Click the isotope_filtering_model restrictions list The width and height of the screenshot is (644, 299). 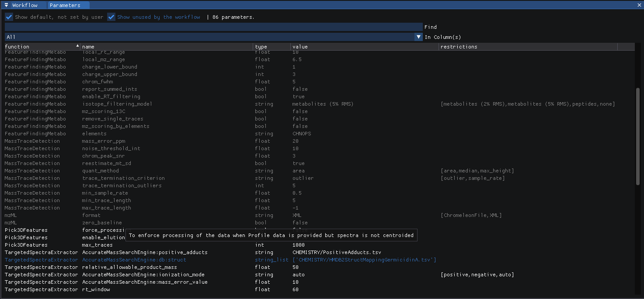click(x=528, y=104)
